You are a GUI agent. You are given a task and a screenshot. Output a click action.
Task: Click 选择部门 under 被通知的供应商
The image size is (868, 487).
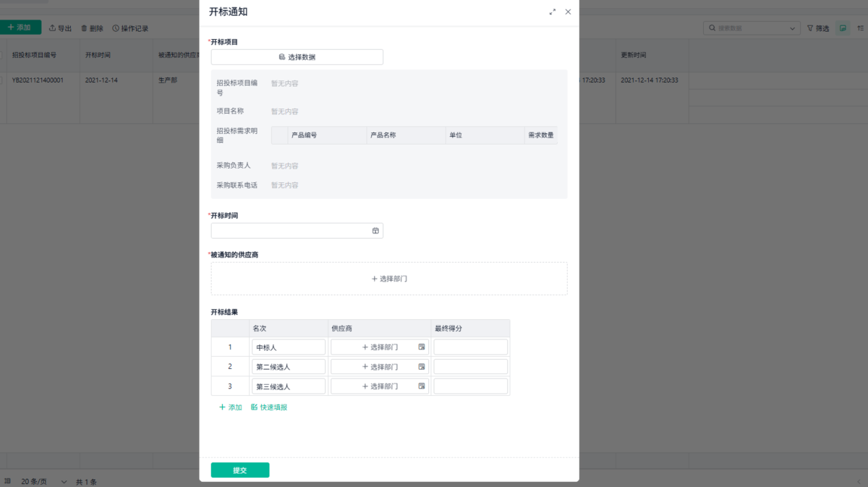coord(389,279)
